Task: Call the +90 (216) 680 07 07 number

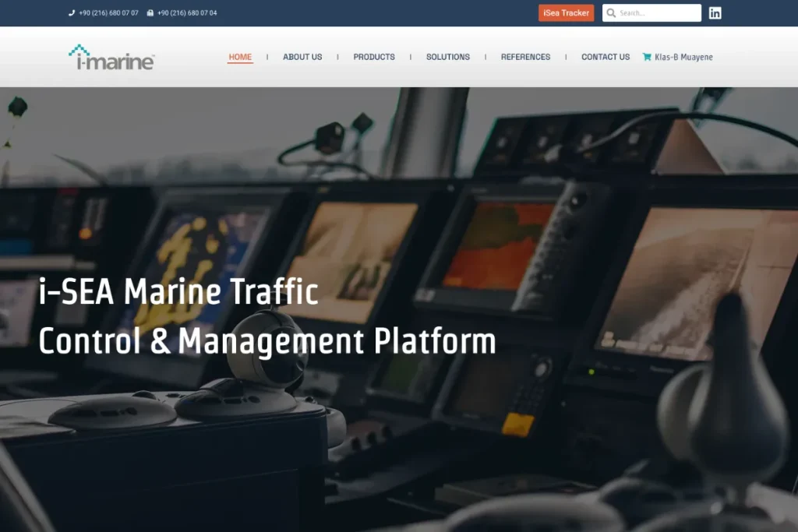Action: 108,13
